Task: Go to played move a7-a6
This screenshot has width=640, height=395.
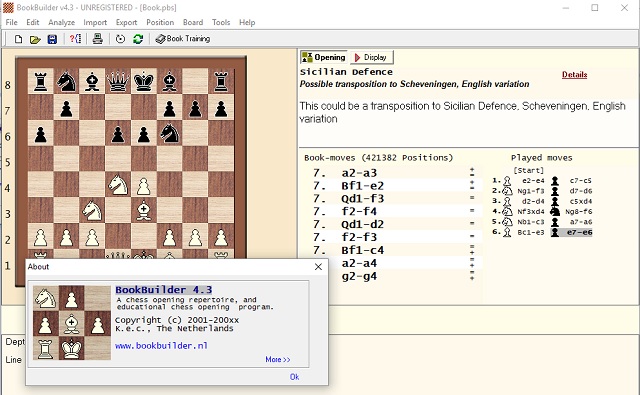Action: (x=580, y=222)
